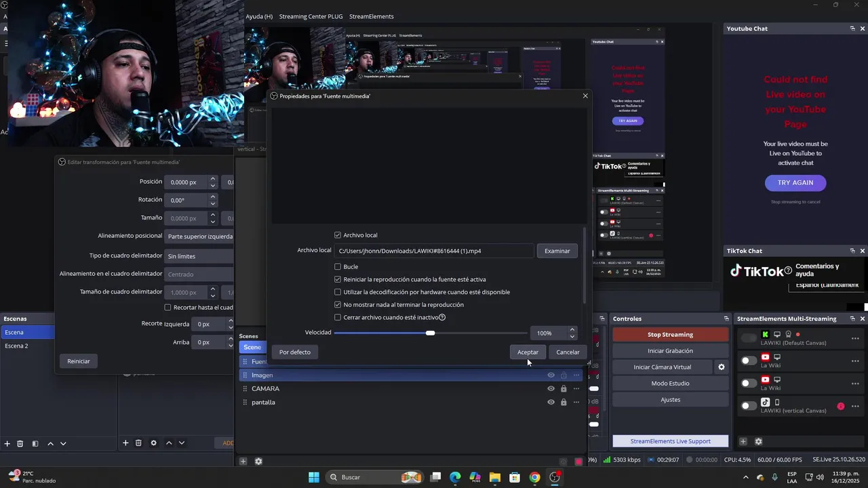This screenshot has height=488, width=868.
Task: Hide the pantalla source with eye icon
Action: (x=551, y=402)
